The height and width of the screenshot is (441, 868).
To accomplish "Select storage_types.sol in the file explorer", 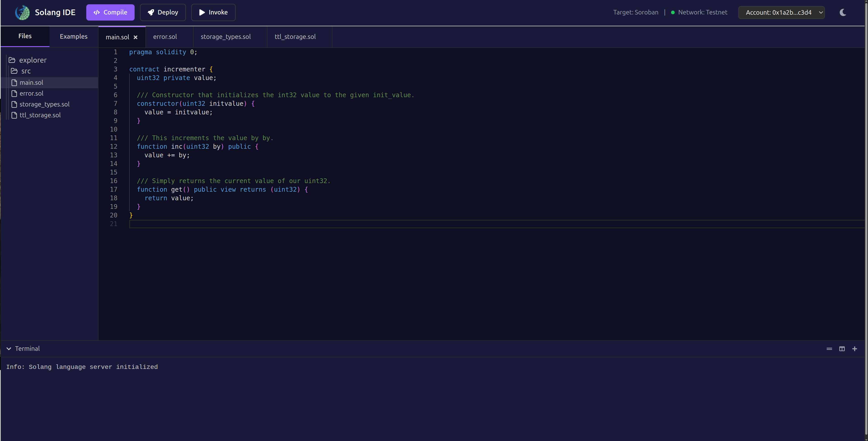I will click(x=44, y=104).
